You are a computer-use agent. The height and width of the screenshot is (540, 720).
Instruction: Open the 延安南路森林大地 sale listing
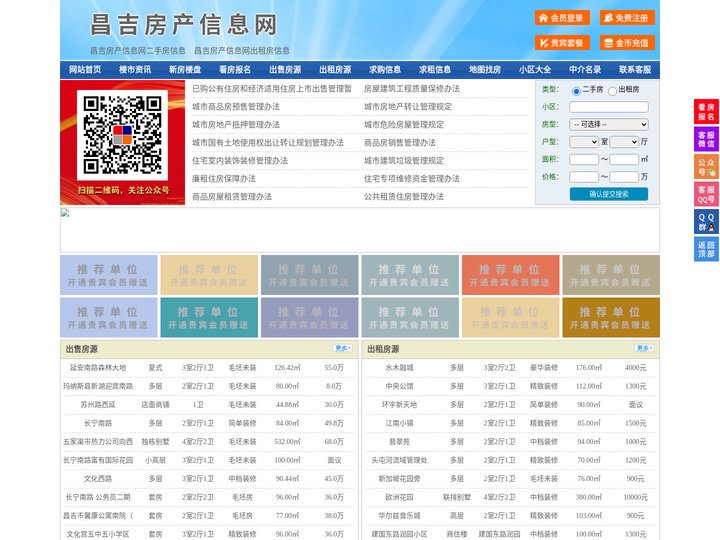click(98, 368)
